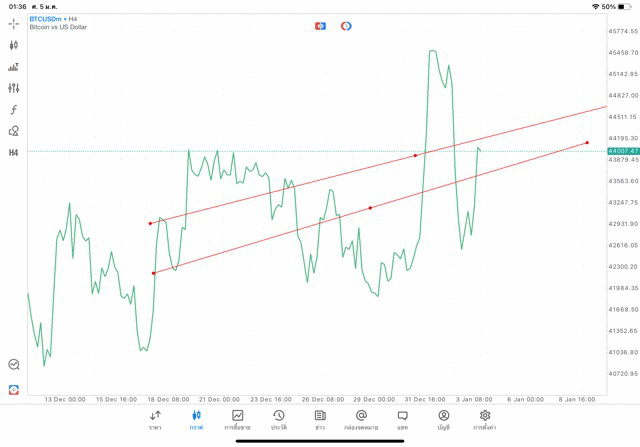
Task: Open the การตั้งค่า (Settings) tab
Action: [485, 420]
